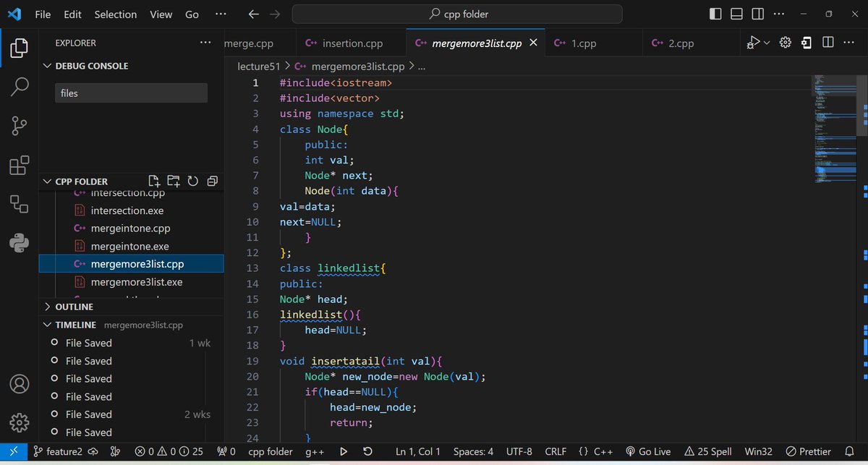The width and height of the screenshot is (868, 465).
Task: Open editor More Actions ellipsis
Action: tap(849, 43)
